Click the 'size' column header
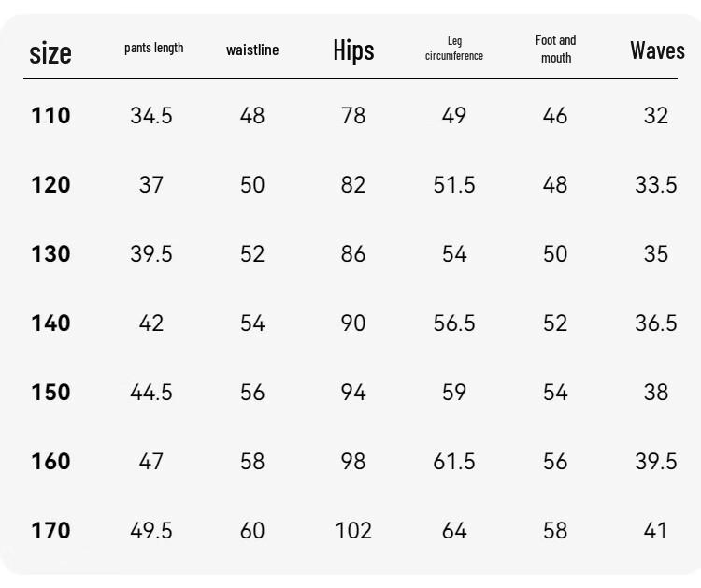The image size is (701, 588). pos(50,53)
